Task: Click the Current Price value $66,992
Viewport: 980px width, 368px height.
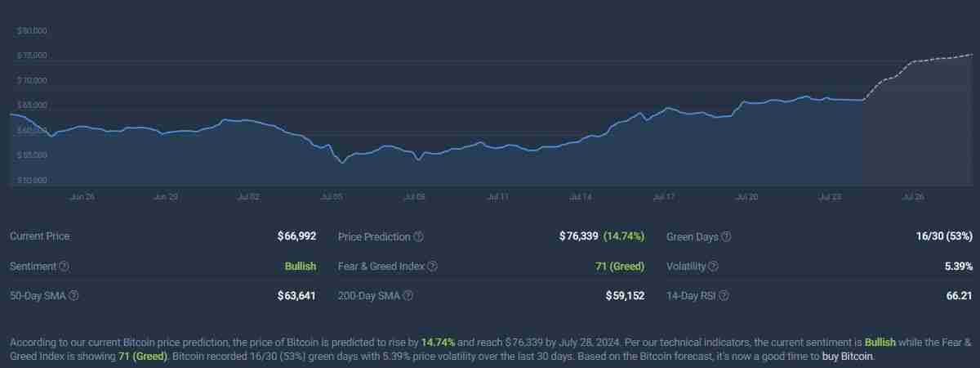Action: coord(296,236)
